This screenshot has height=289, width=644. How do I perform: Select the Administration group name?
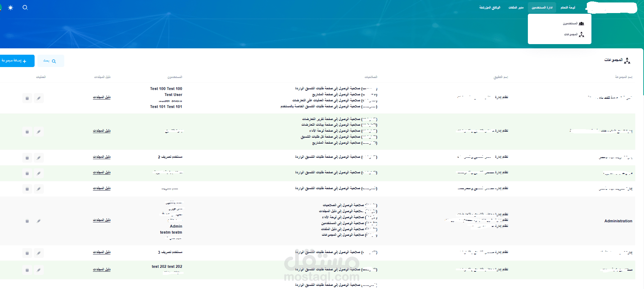point(618,221)
